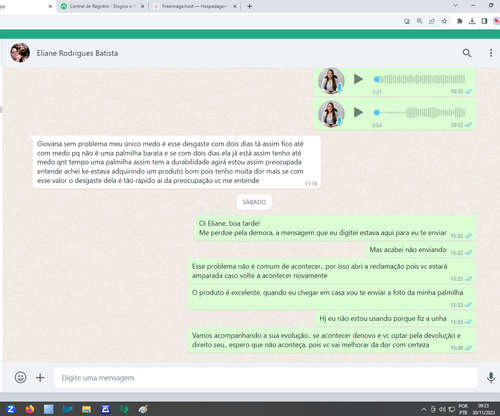Play the 1:21 voice message
Screen dimensions: 500x416
[358, 79]
